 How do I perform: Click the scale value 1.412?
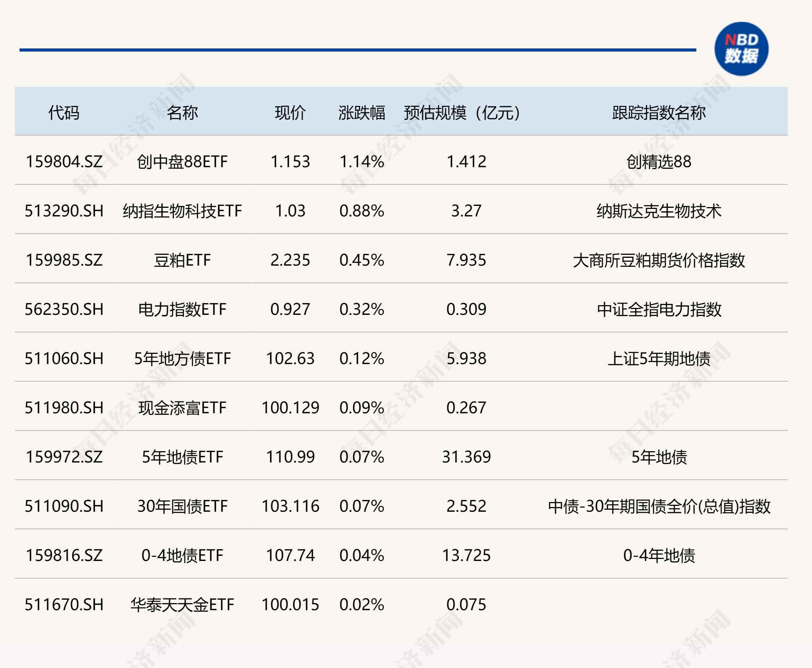(x=467, y=162)
